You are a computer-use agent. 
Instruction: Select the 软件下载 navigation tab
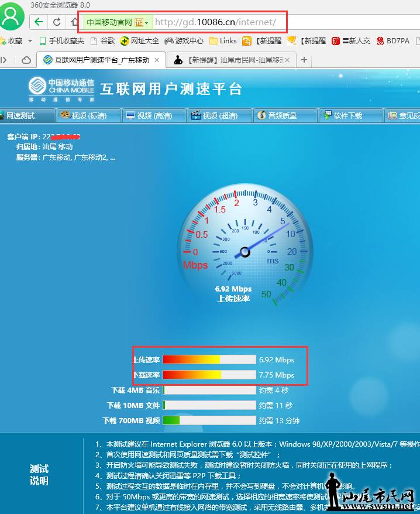click(x=350, y=115)
